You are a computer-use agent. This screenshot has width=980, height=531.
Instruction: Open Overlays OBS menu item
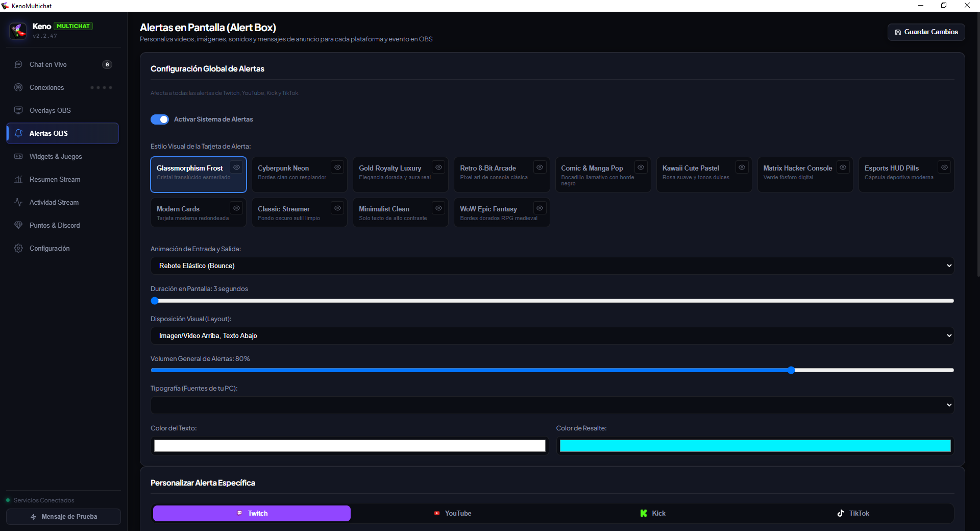(x=62, y=110)
